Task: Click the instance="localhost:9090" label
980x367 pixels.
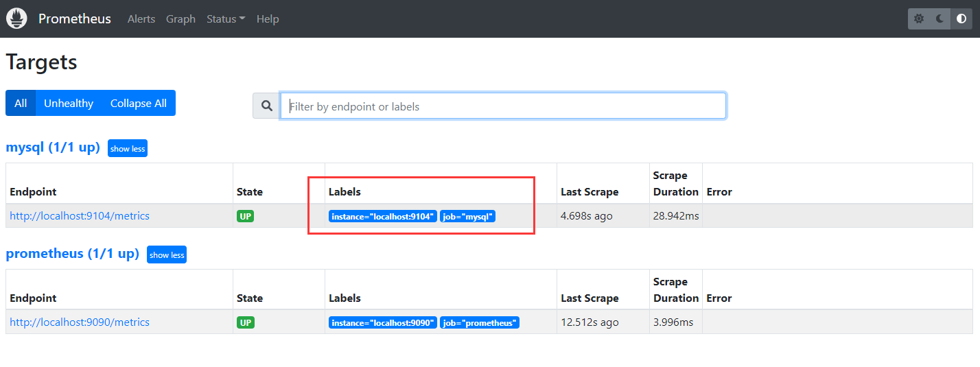Action: click(x=383, y=322)
